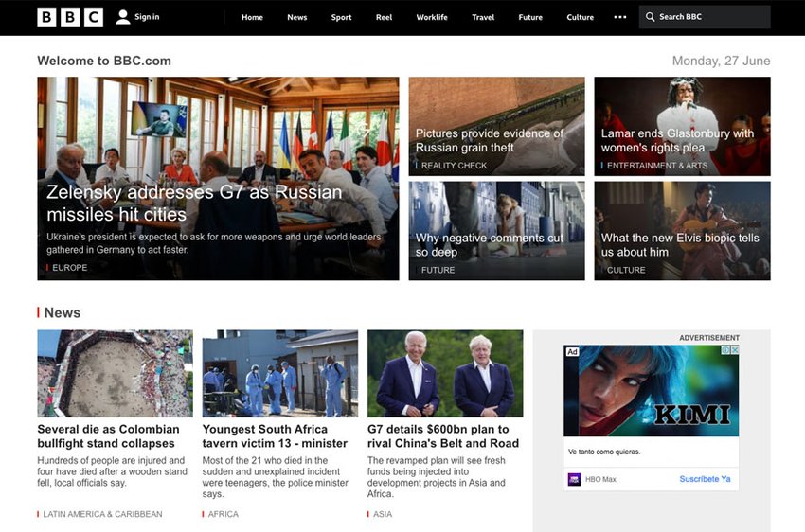This screenshot has width=805, height=532.
Task: Click the South Africa tavern thumbnail
Action: coord(279,374)
